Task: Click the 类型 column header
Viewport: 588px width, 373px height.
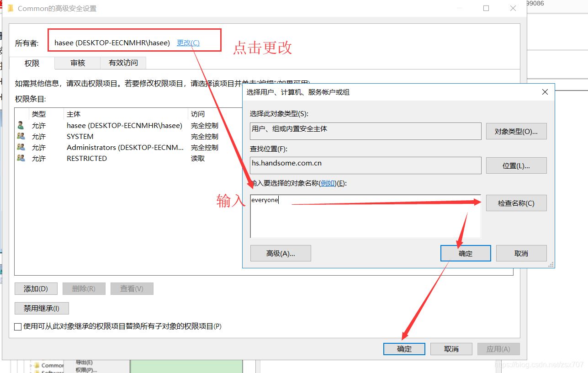Action: coord(39,114)
